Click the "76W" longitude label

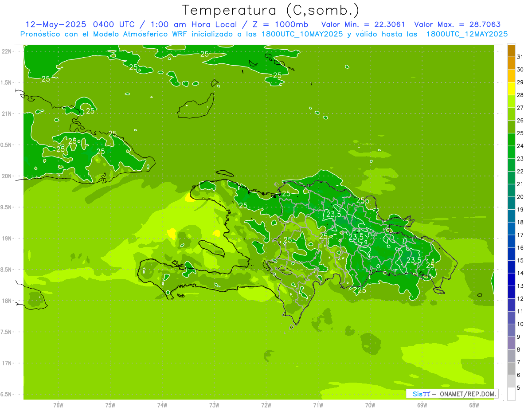tap(58, 405)
